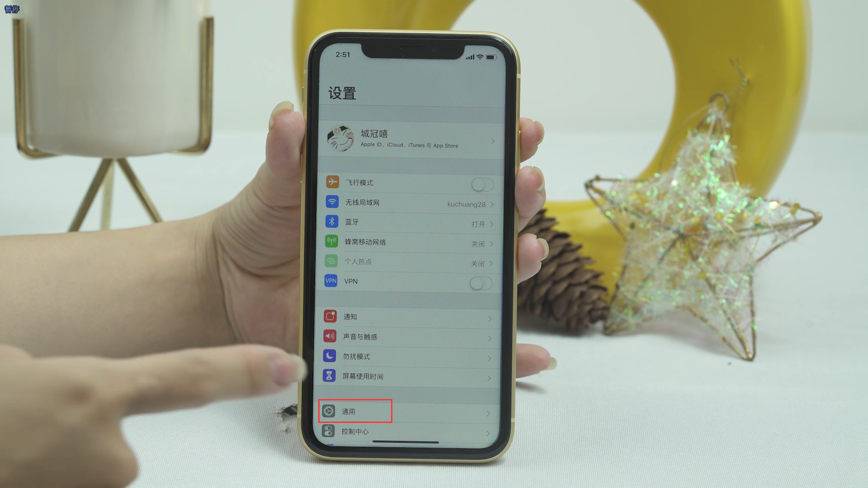Open 控制中心 (Control Center) settings
This screenshot has width=868, height=488.
408,432
